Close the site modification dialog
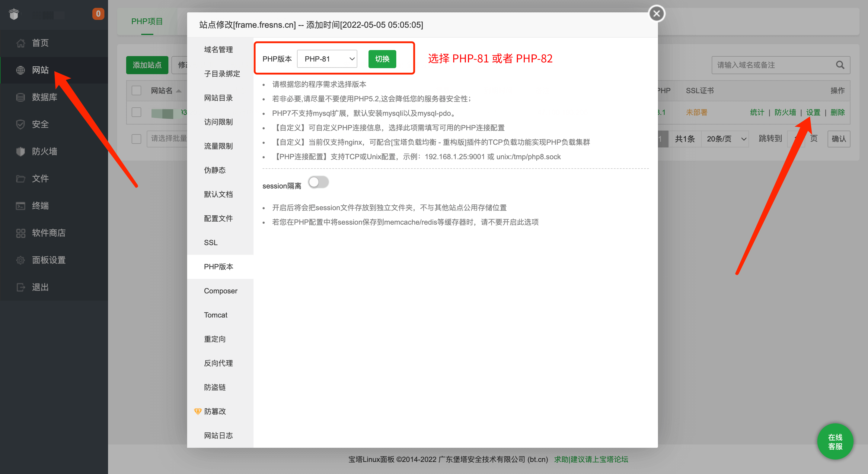868x474 pixels. (656, 14)
